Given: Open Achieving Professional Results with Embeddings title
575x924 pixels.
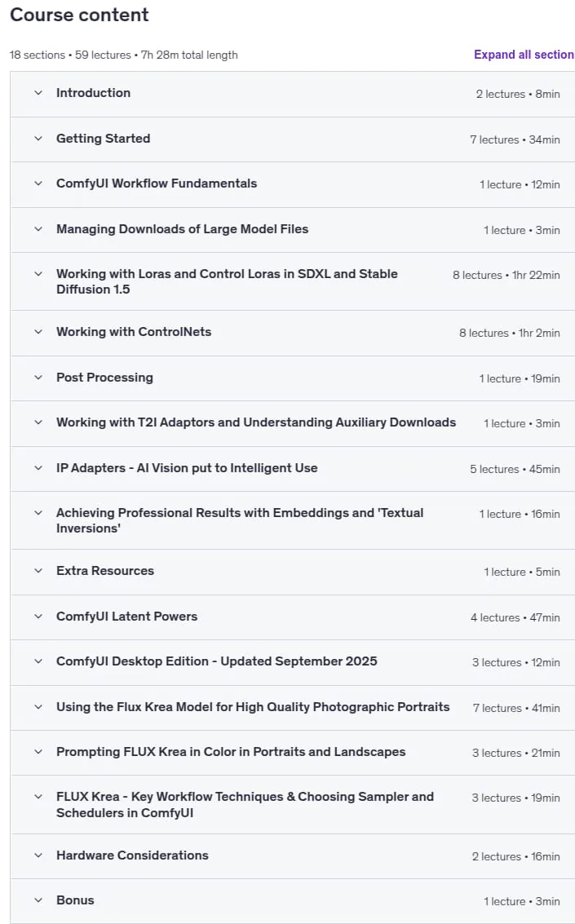Looking at the screenshot, I should click(x=240, y=520).
